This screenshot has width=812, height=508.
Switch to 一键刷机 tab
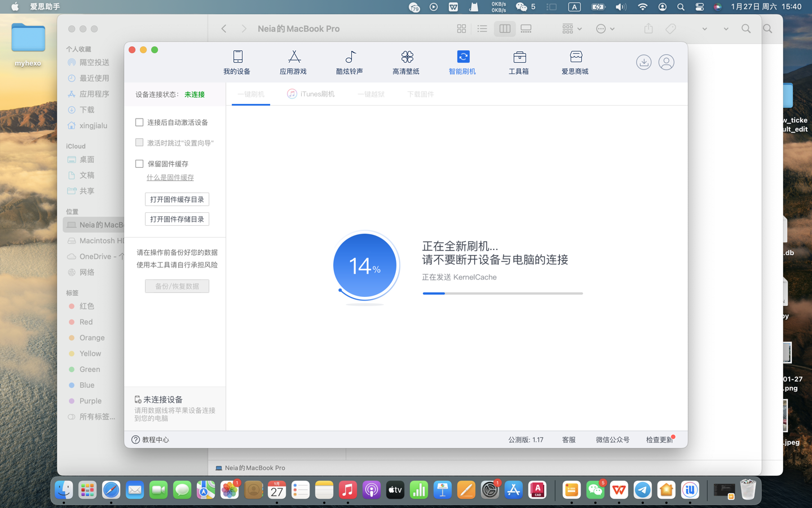(x=251, y=94)
